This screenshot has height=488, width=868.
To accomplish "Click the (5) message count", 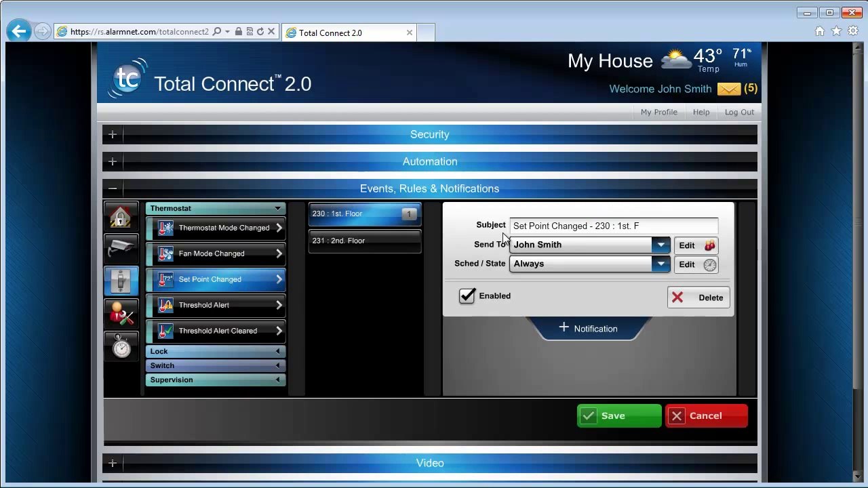I will coord(751,89).
